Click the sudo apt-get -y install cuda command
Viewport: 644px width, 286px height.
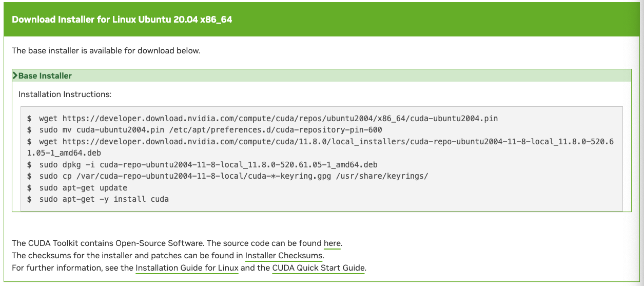[97, 199]
